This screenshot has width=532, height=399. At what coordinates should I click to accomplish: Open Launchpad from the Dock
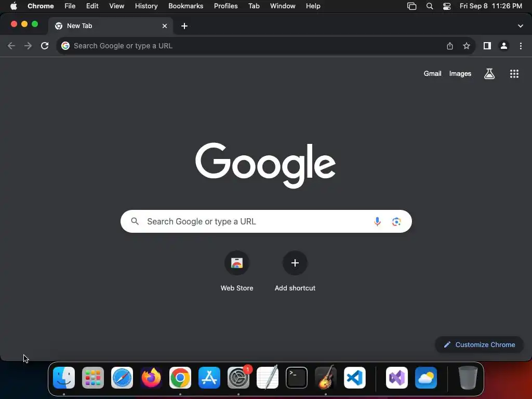coord(93,378)
